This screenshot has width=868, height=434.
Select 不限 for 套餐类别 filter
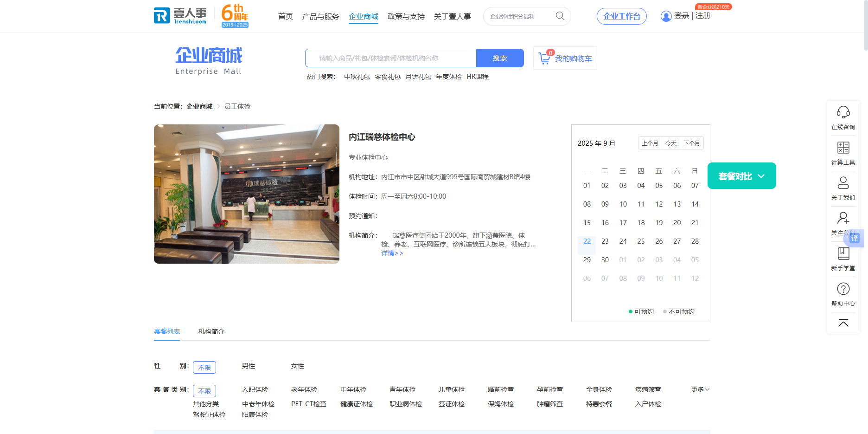click(204, 391)
